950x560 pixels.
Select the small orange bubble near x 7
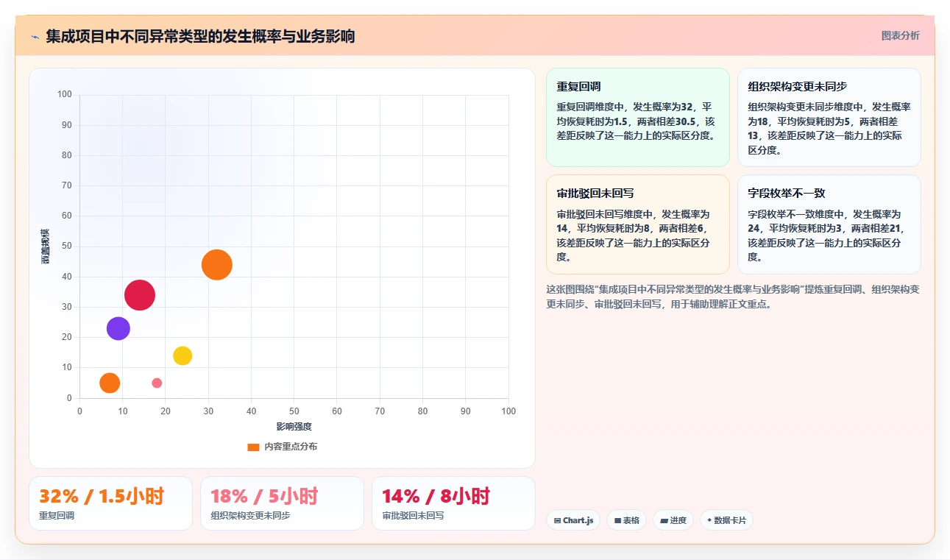pos(110,383)
